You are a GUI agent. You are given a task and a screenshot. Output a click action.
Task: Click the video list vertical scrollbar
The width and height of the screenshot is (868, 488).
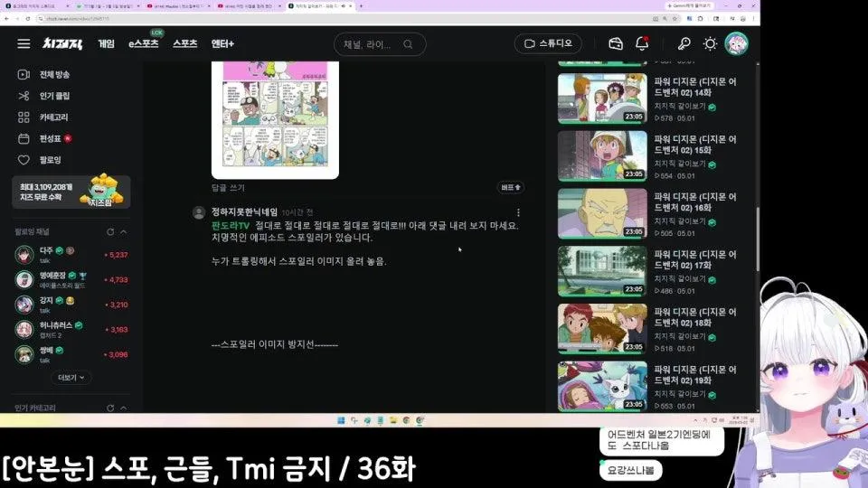[x=758, y=239]
